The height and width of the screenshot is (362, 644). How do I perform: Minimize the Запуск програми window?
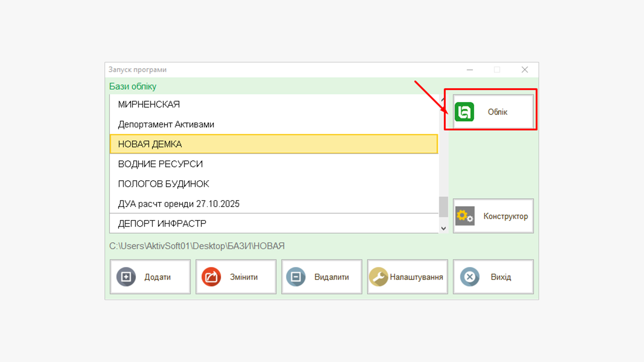470,70
